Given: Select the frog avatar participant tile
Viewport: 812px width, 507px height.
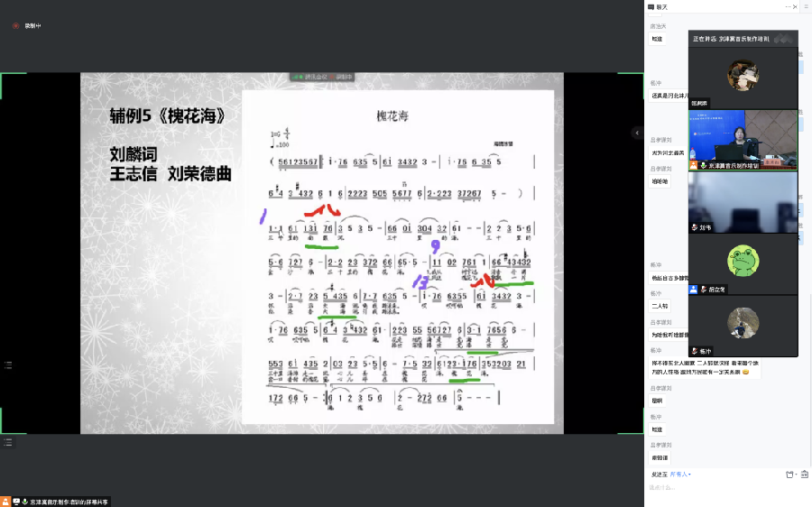Looking at the screenshot, I should click(x=743, y=263).
